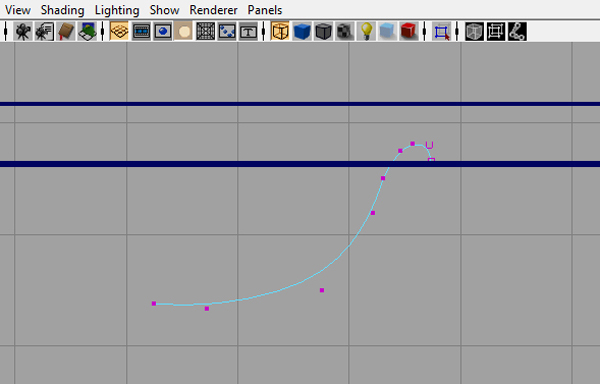Open the Shading menu
Viewport: 600px width, 384px height.
click(x=62, y=10)
